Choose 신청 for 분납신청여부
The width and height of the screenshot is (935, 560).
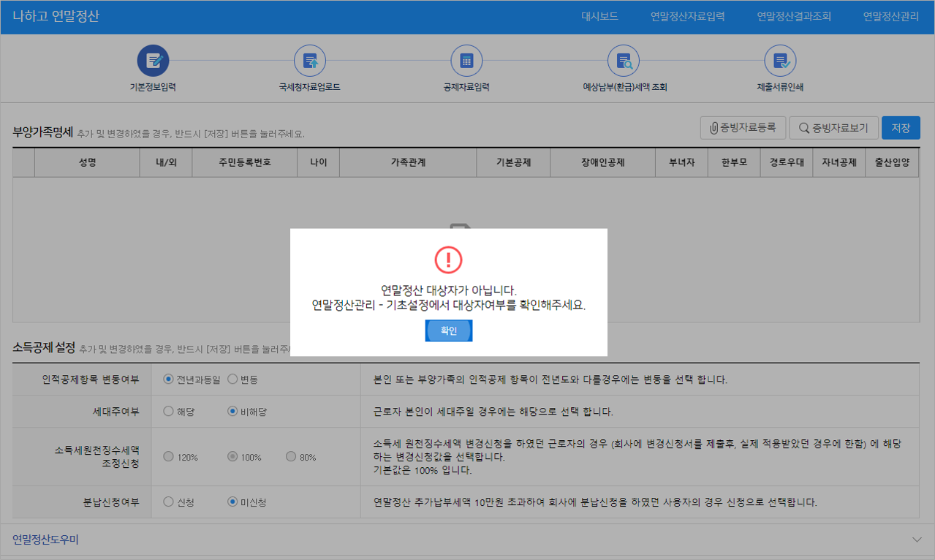tap(169, 502)
